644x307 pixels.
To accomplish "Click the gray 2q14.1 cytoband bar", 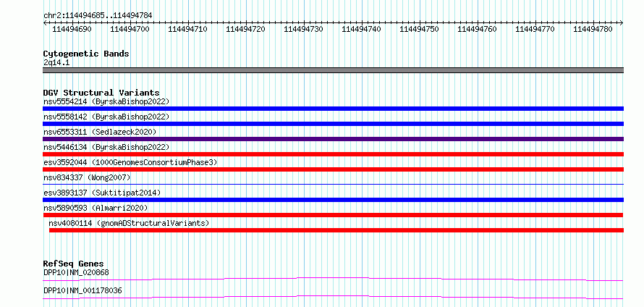I will (333, 70).
